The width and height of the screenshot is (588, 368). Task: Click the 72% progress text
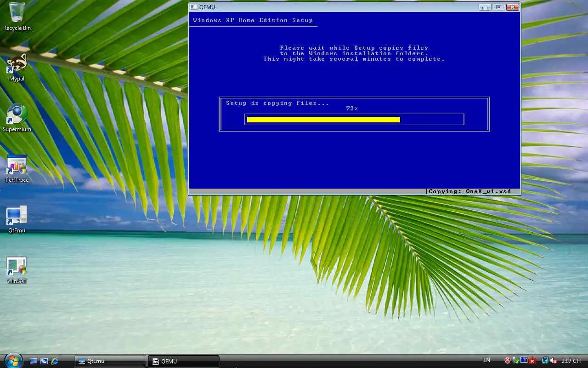(x=352, y=109)
